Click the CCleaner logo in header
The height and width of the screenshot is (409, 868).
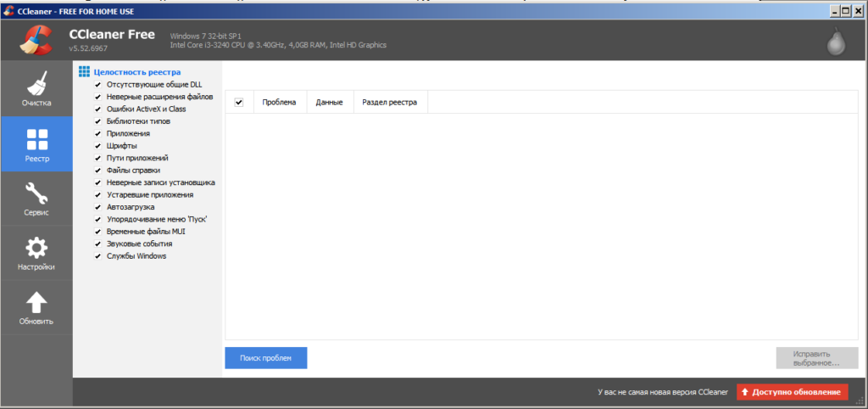coord(35,41)
